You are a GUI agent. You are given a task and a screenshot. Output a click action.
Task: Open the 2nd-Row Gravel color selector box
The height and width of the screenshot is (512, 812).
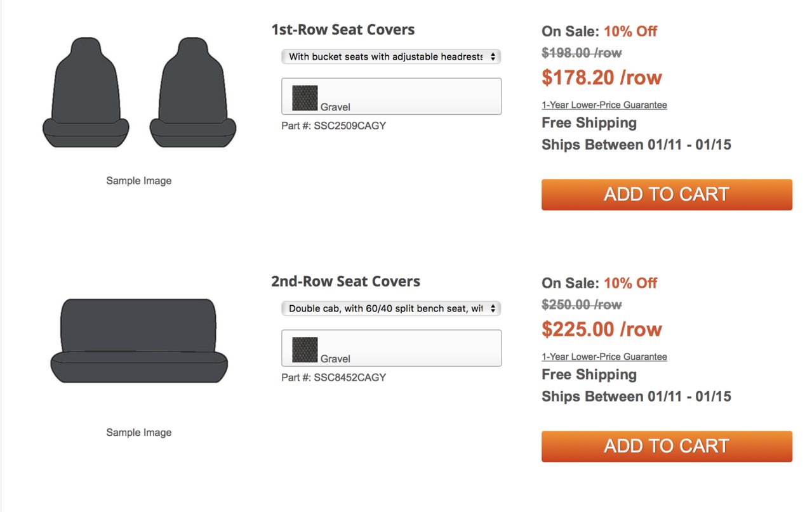391,348
